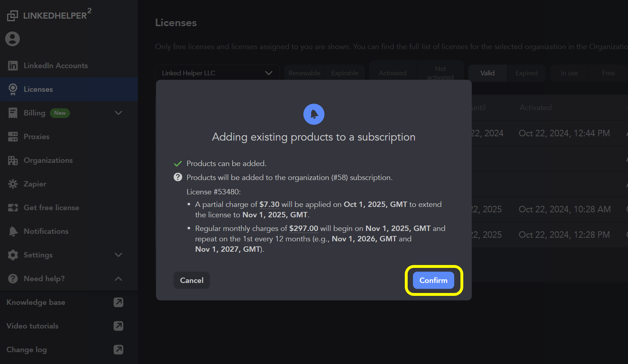Click the user profile avatar icon
The image size is (628, 364).
[x=13, y=39]
